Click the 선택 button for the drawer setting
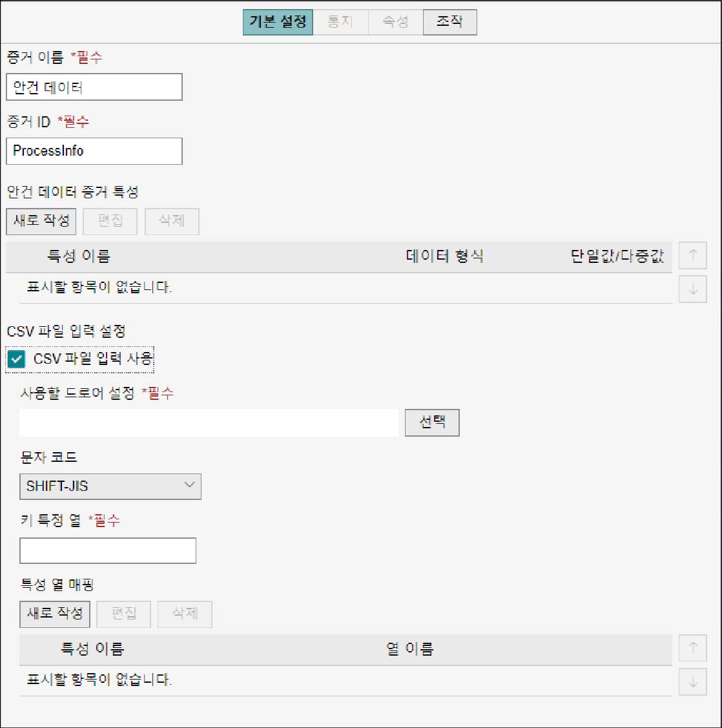Image resolution: width=722 pixels, height=728 pixels. click(432, 422)
